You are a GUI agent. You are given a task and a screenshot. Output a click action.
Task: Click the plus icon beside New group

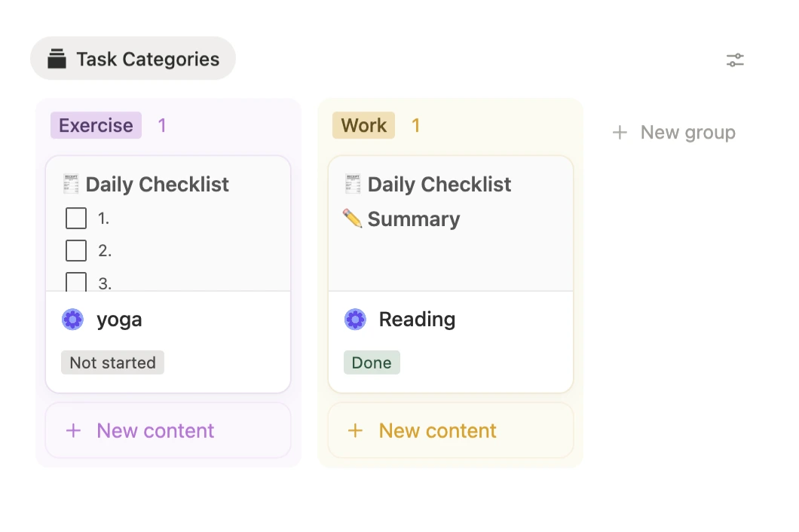pos(620,133)
